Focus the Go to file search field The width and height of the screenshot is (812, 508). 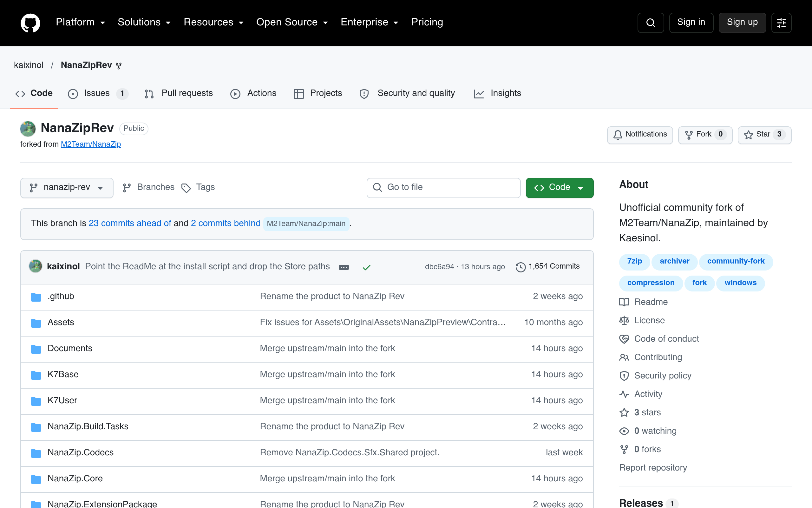coord(443,188)
